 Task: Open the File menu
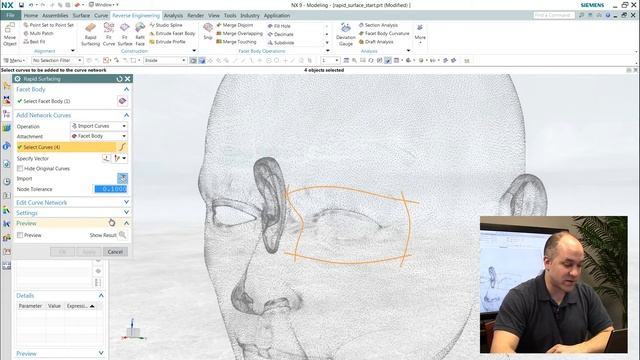coord(10,15)
